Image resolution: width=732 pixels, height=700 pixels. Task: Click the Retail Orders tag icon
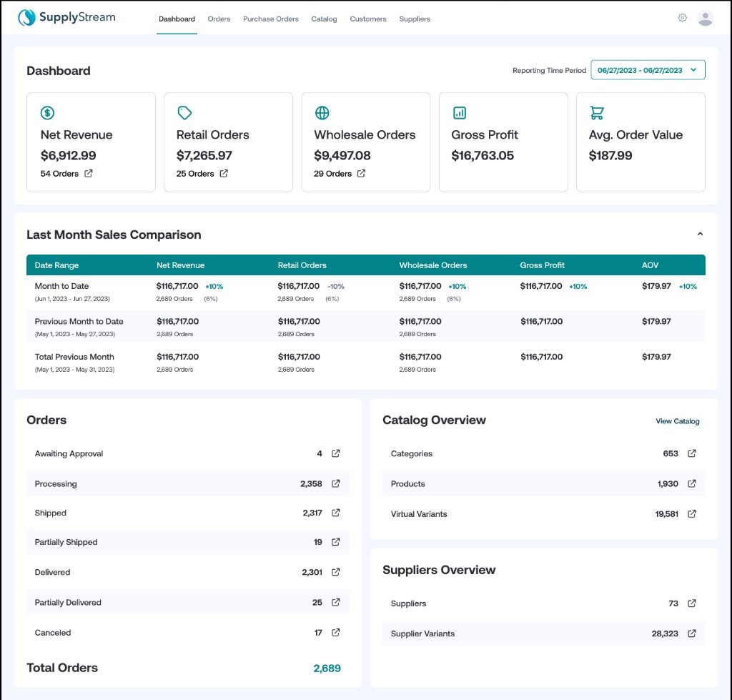(184, 112)
